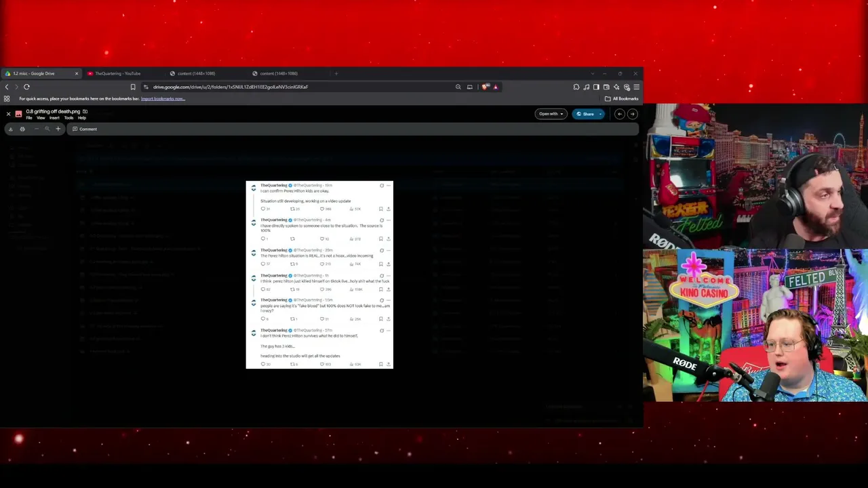Image resolution: width=868 pixels, height=488 pixels.
Task: Click the move-to-folder icon beside the filename
Action: (85, 111)
